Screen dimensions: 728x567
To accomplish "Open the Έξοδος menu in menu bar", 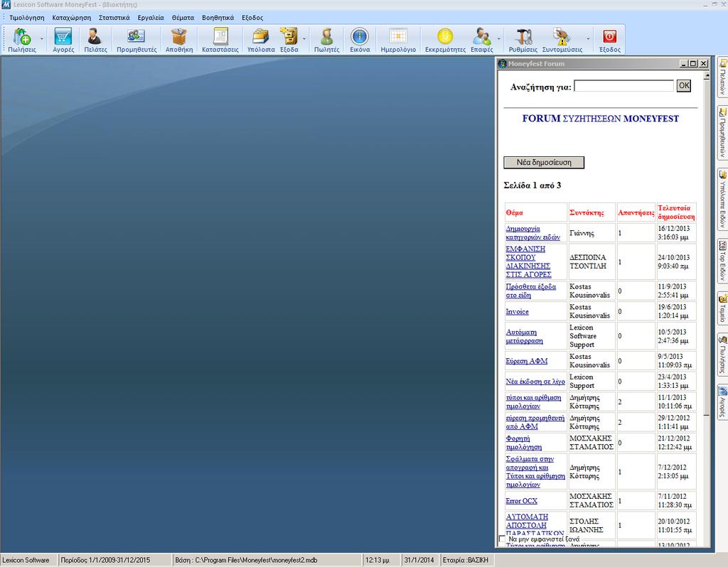I will pos(252,18).
